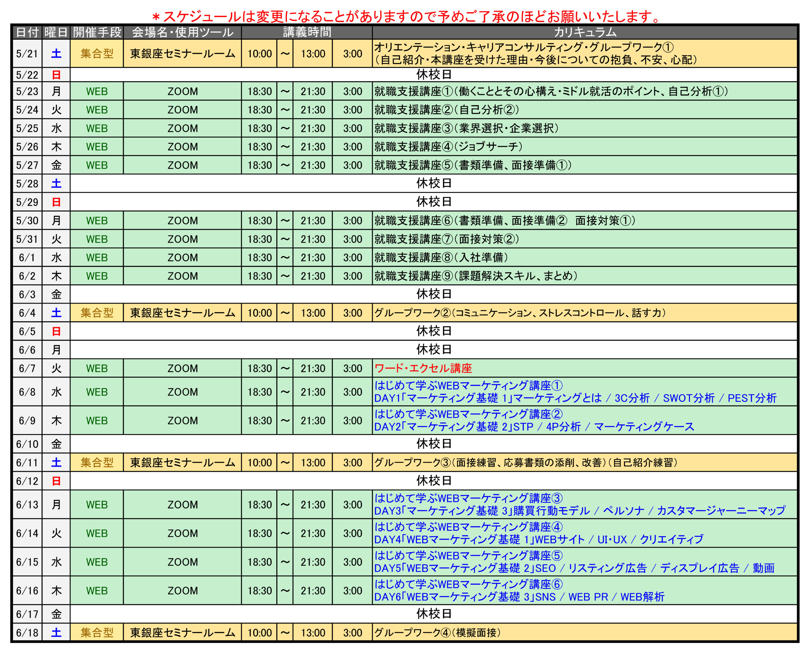Click the 3:00 duration in the 5/27 row
Screen dimensions: 812x655
point(353,165)
